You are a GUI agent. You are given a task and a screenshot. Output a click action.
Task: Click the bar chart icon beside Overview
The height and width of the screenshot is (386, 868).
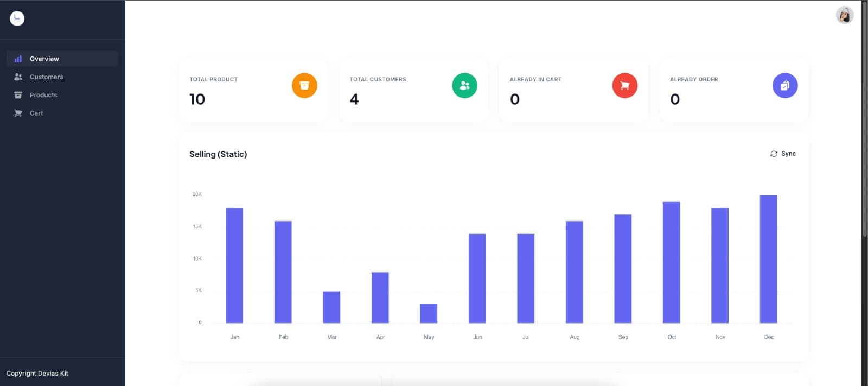pos(18,59)
